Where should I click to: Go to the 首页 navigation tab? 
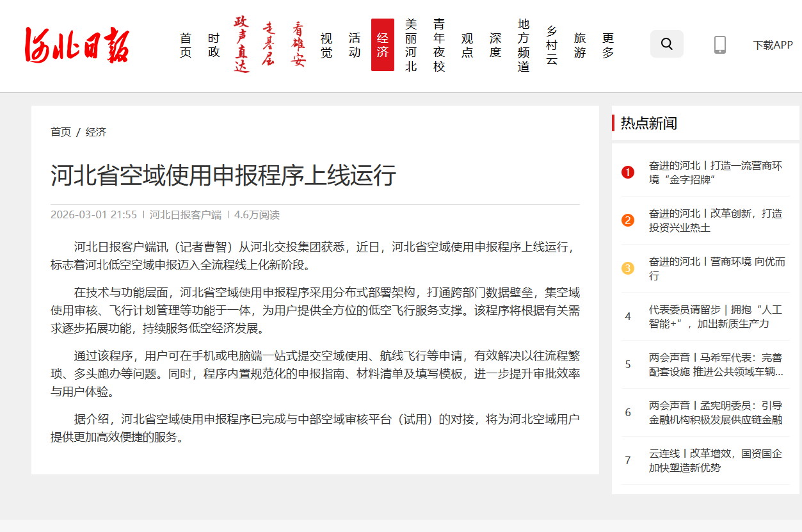click(186, 45)
